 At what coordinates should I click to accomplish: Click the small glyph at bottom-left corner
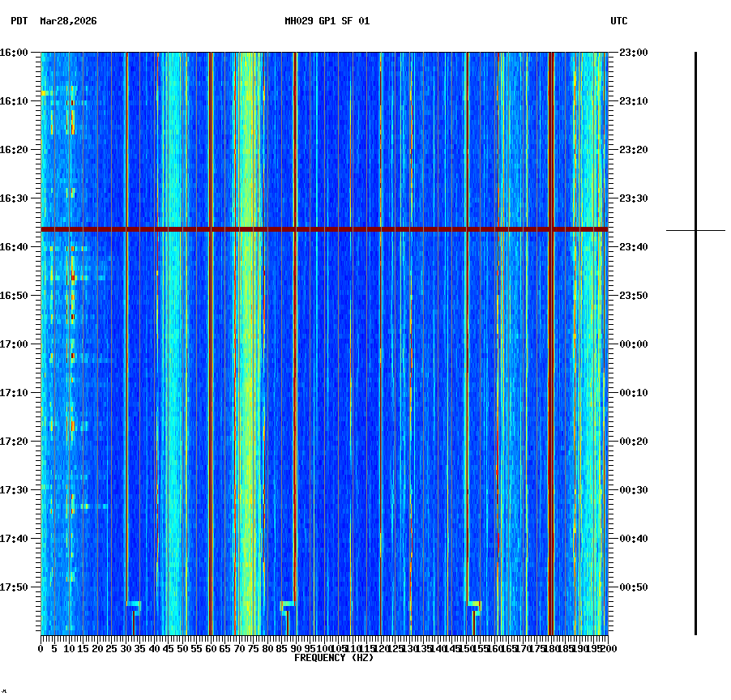(x=5, y=693)
